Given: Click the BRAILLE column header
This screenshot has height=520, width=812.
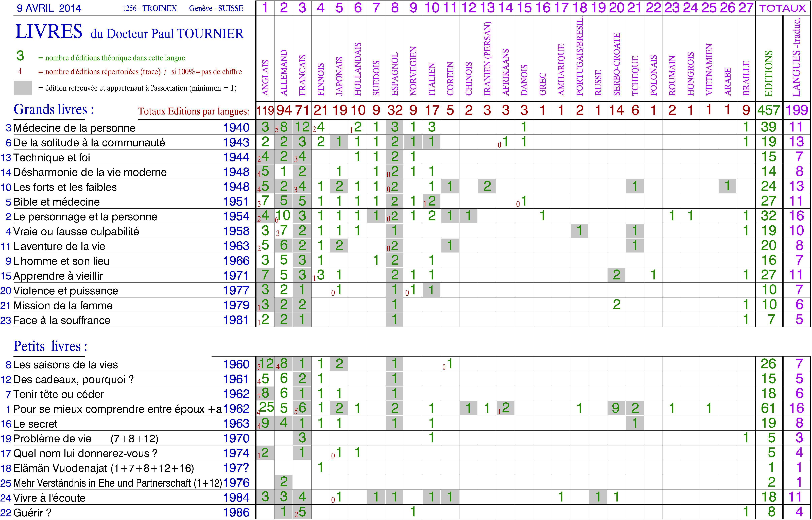Looking at the screenshot, I should pyautogui.click(x=746, y=78).
